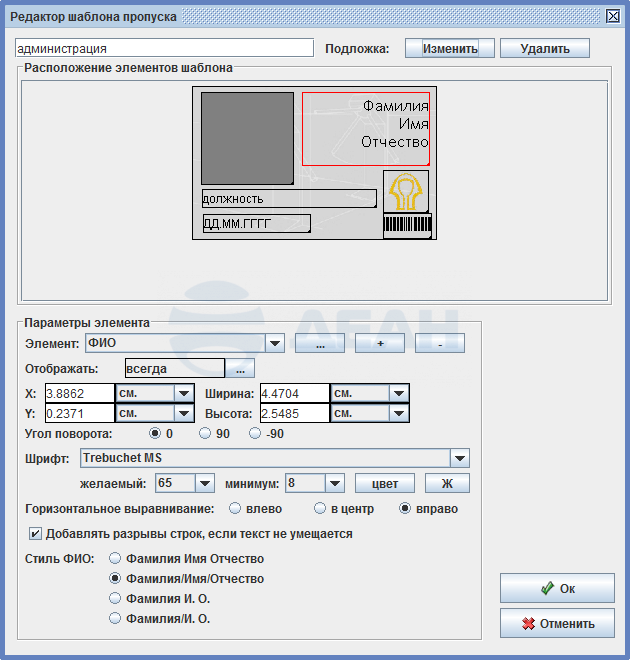Click the template name field 'администрация'
The height and width of the screenshot is (660, 630).
click(x=165, y=48)
